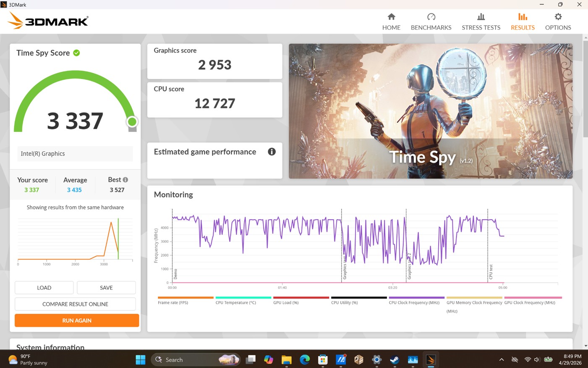Click the CPU score value 12 727
The width and height of the screenshot is (588, 368).
(214, 103)
